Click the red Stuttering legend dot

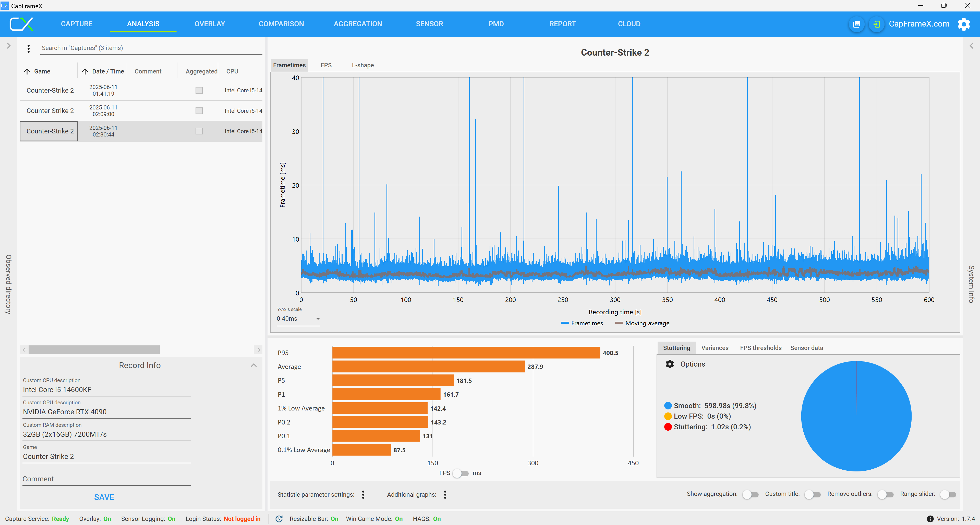[x=668, y=427]
